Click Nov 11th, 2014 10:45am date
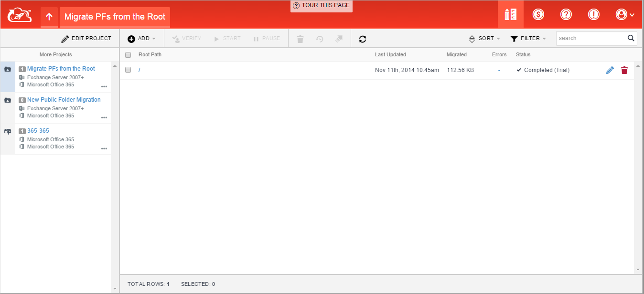This screenshot has height=294, width=644. 407,70
